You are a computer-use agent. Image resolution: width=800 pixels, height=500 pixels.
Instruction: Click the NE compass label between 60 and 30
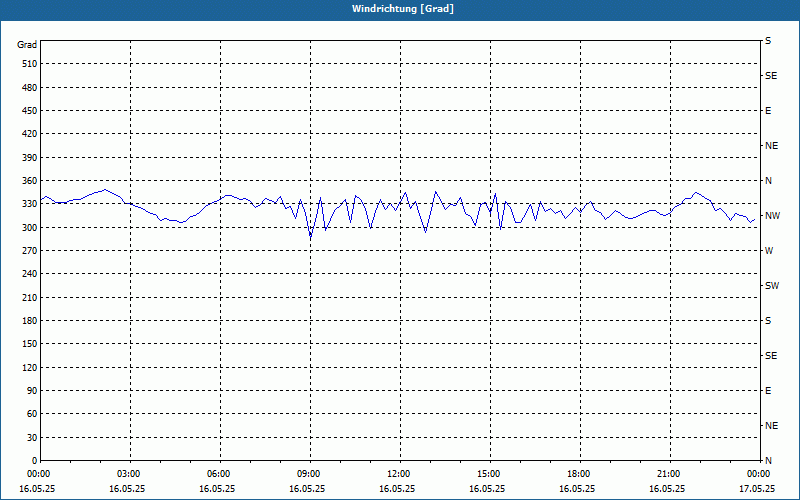pyautogui.click(x=771, y=426)
